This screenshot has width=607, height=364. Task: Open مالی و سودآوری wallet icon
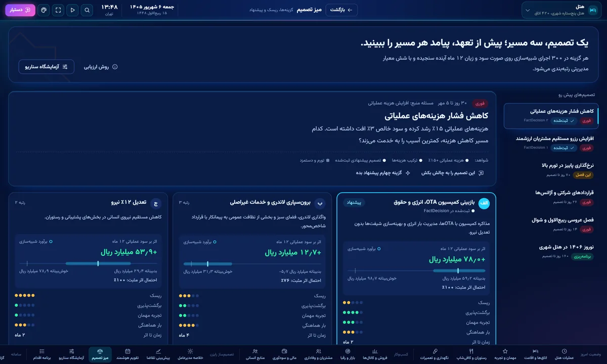(x=284, y=354)
